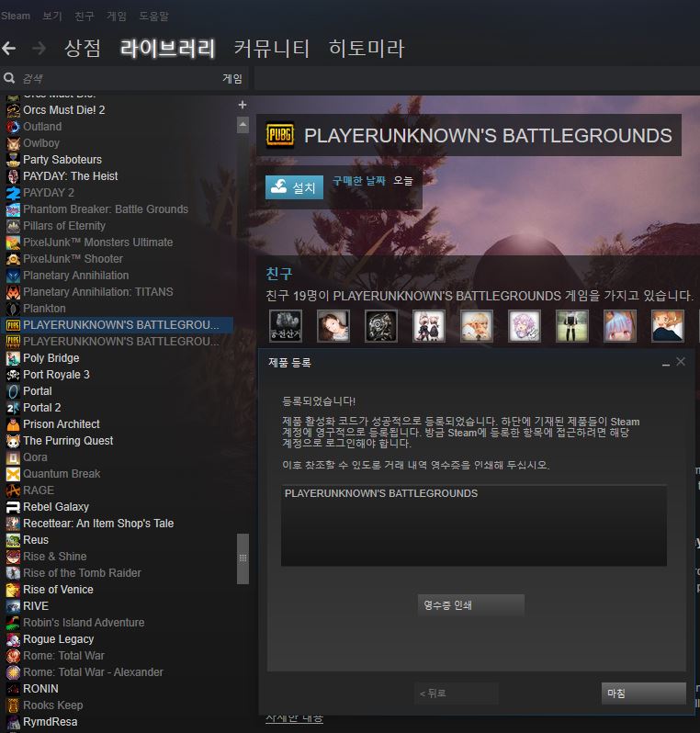
Task: Click the Portal game icon
Action: (x=13, y=391)
